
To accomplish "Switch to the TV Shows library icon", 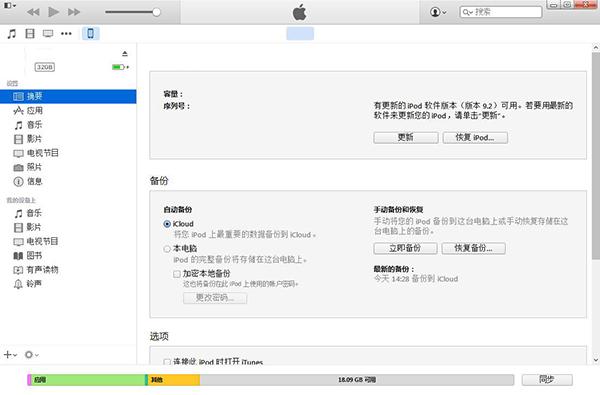I will pyautogui.click(x=48, y=34).
